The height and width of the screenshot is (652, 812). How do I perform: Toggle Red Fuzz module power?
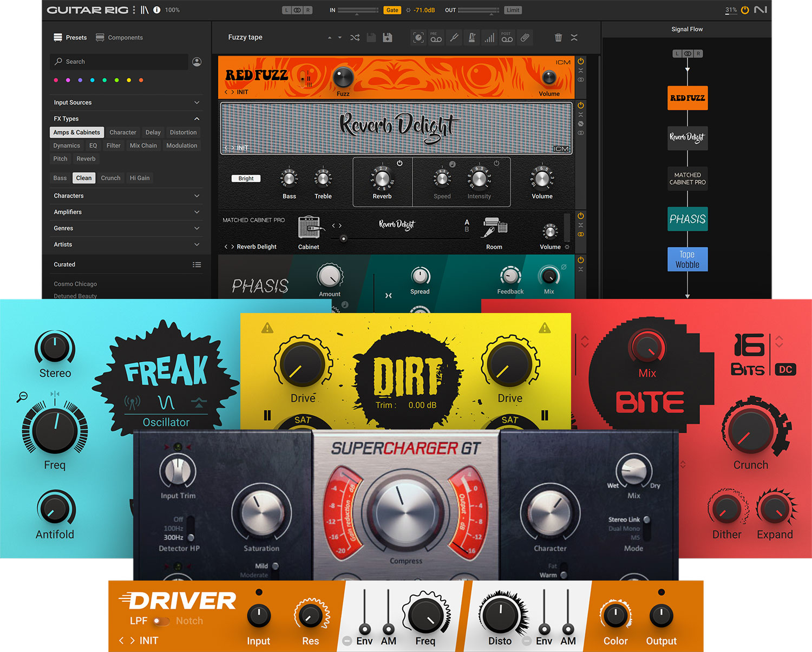coord(581,61)
